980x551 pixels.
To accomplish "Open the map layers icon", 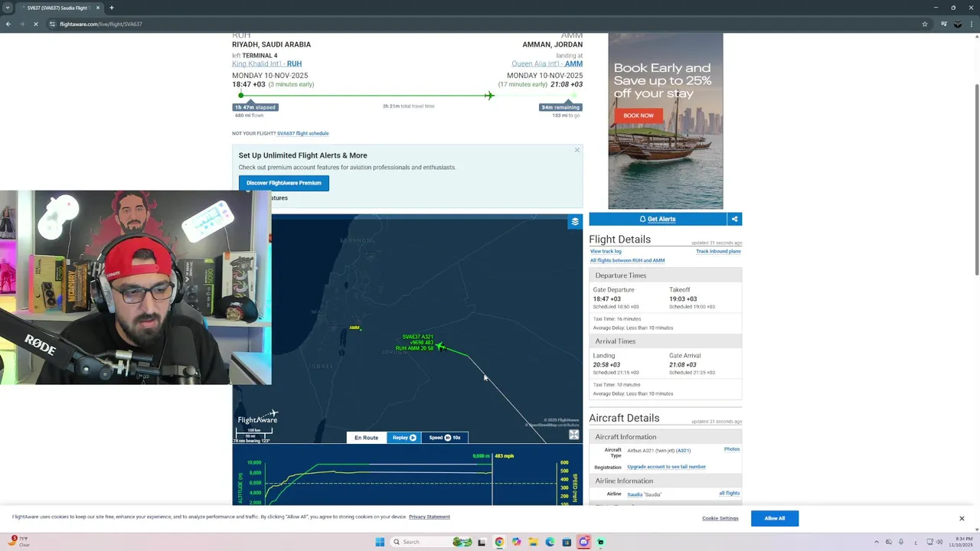I will [x=575, y=222].
